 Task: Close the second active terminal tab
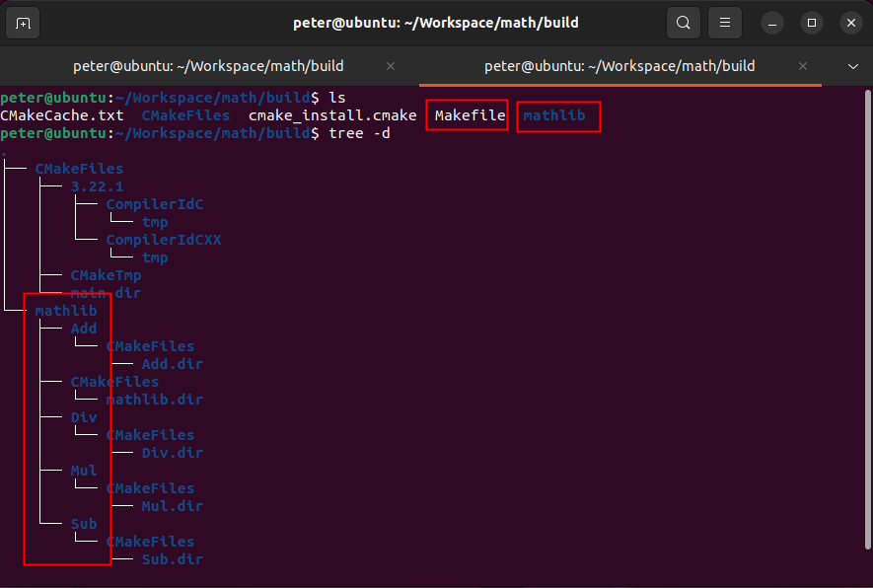pyautogui.click(x=803, y=66)
